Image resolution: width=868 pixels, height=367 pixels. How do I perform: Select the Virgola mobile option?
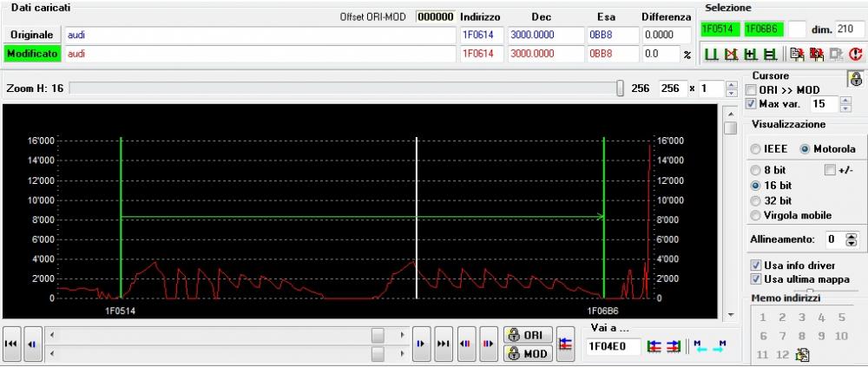coord(755,215)
